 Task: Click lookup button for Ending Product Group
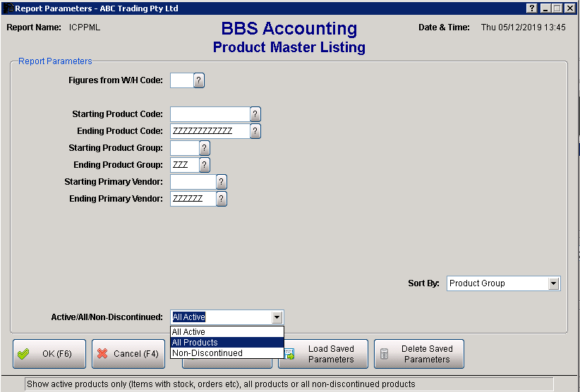[205, 165]
